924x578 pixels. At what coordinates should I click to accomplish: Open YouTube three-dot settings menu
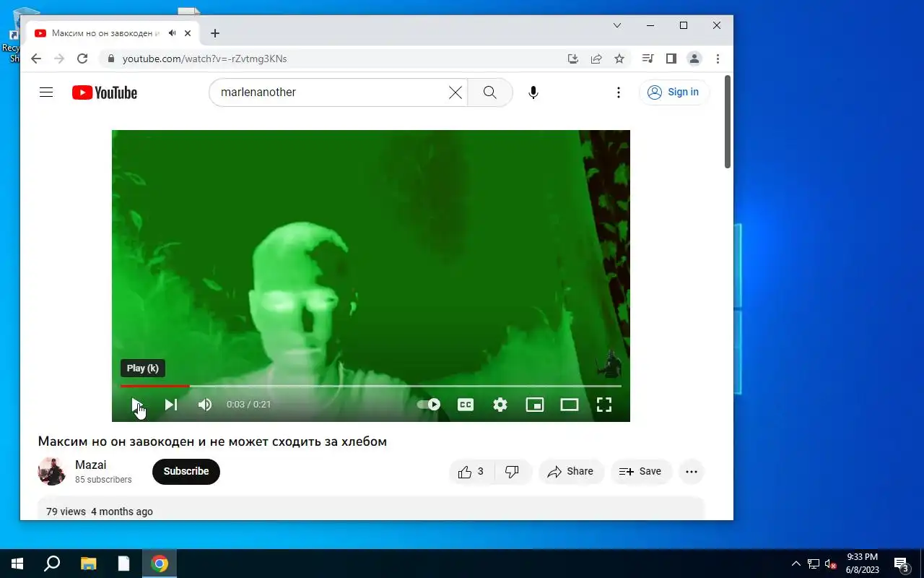(619, 92)
